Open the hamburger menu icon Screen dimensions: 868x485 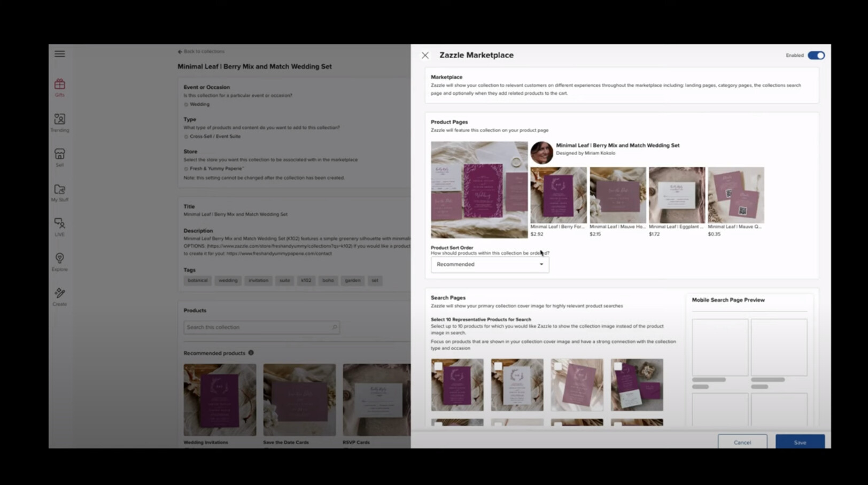click(59, 53)
